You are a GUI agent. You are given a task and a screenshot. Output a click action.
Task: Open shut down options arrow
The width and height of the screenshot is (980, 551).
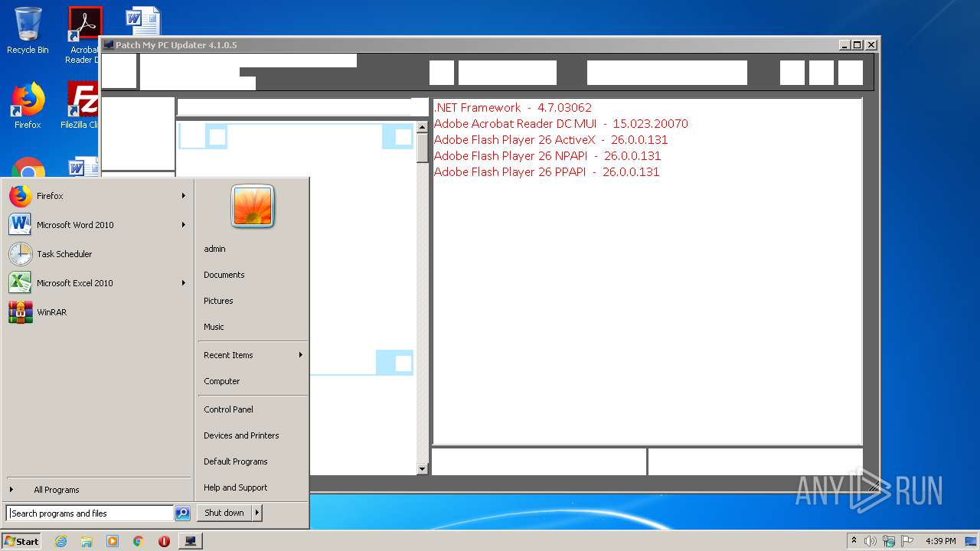pos(257,513)
